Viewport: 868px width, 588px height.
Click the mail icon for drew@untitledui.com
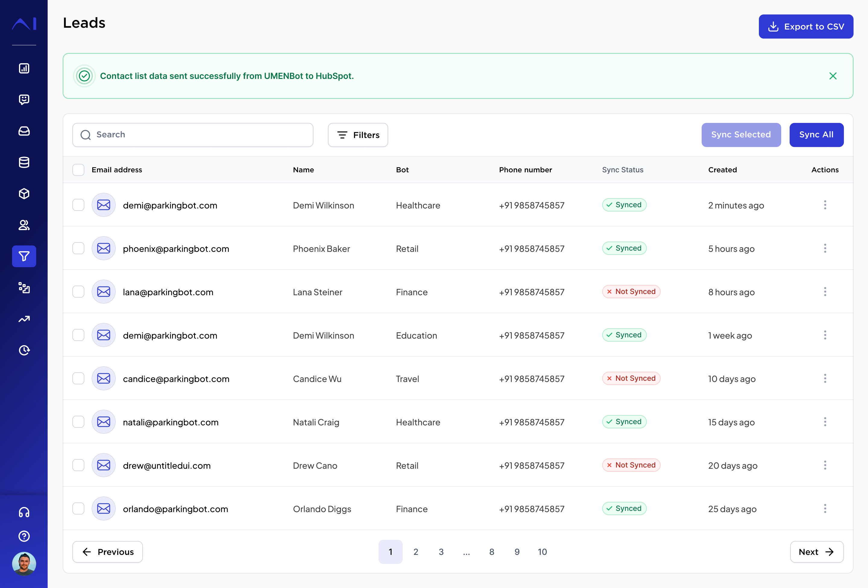click(103, 465)
